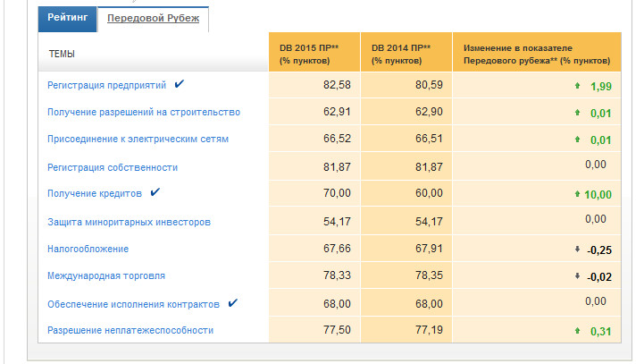
Task: Click green up arrow next to 0,31
Action: click(577, 331)
